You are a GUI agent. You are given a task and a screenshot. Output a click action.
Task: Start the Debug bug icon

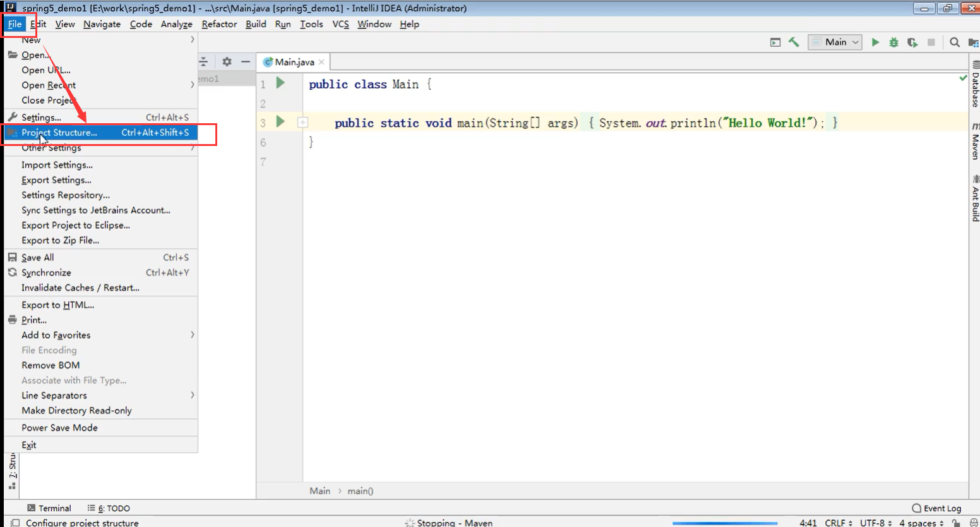pyautogui.click(x=893, y=42)
